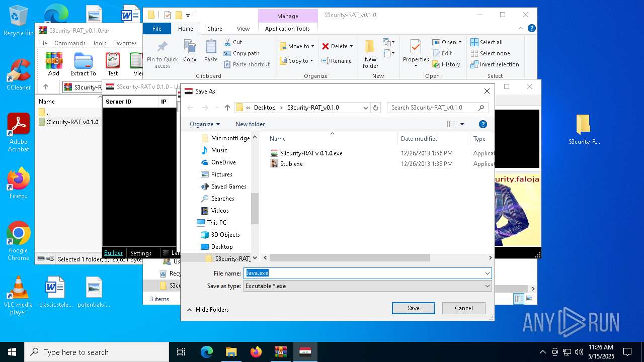Viewport: 644px width, 362px height.
Task: Expand This PC in the navigation tree
Action: pyautogui.click(x=217, y=222)
